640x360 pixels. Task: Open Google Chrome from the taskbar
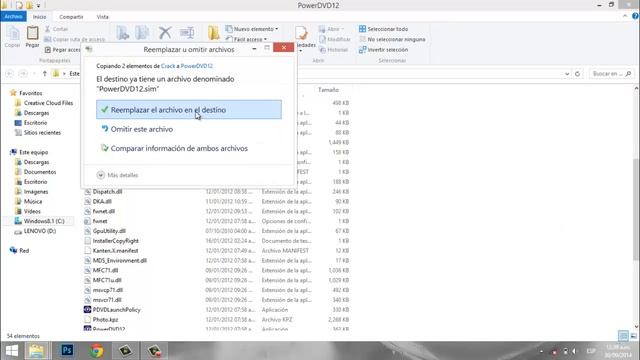click(x=97, y=351)
